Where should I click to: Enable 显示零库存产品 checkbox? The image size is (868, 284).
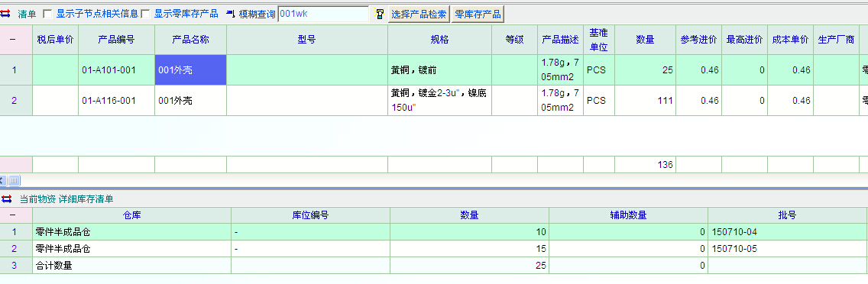pyautogui.click(x=145, y=15)
